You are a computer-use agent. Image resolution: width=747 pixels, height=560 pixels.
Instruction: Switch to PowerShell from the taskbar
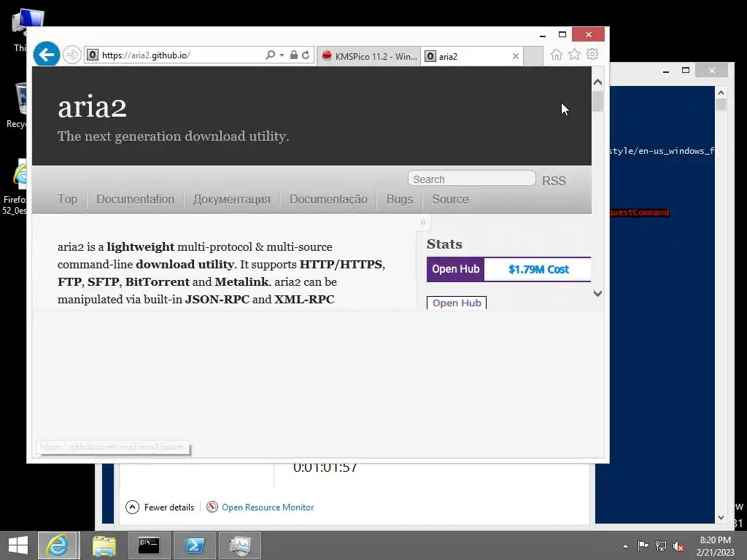pyautogui.click(x=194, y=545)
